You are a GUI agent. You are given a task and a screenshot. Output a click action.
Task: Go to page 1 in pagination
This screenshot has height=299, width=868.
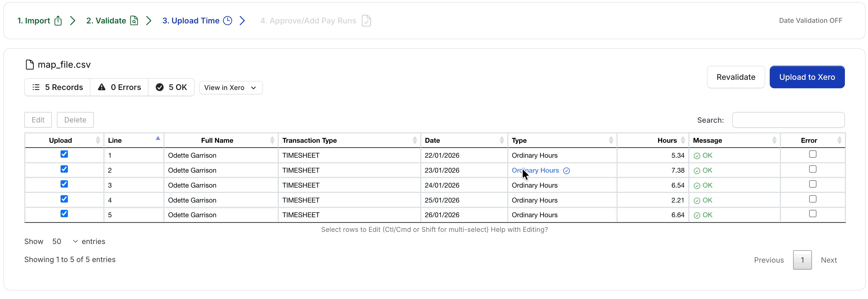[802, 260]
